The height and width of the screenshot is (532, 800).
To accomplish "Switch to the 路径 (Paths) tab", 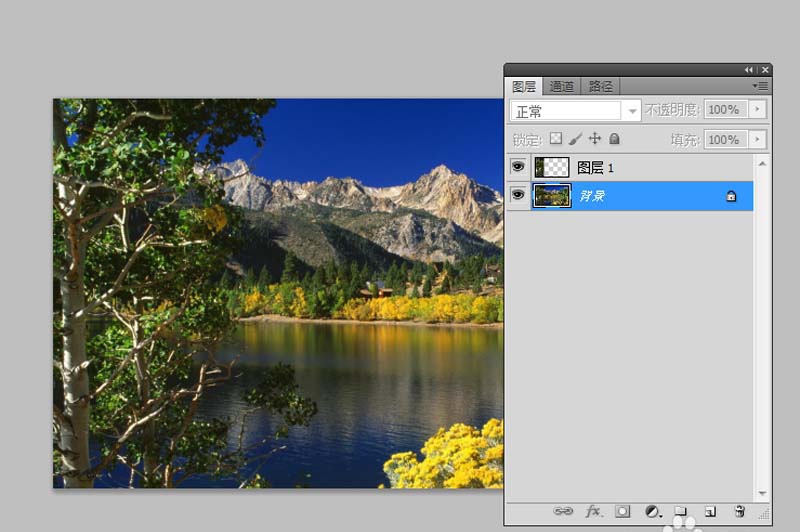I will (600, 86).
